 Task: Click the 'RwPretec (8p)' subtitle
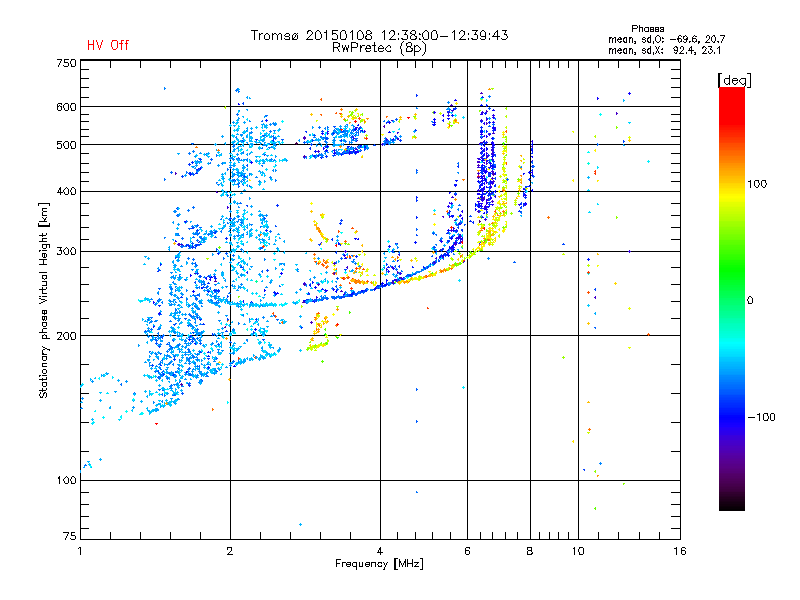point(379,48)
